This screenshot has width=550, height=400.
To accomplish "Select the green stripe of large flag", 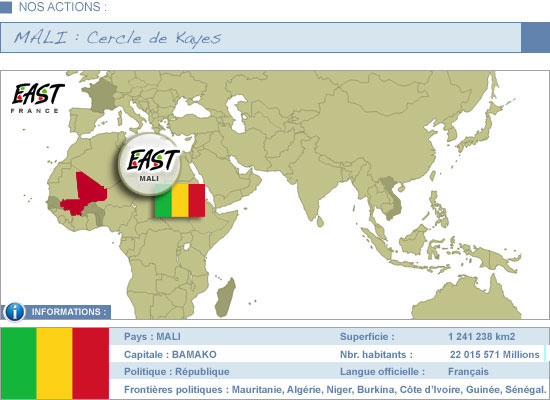I will click(x=19, y=364).
